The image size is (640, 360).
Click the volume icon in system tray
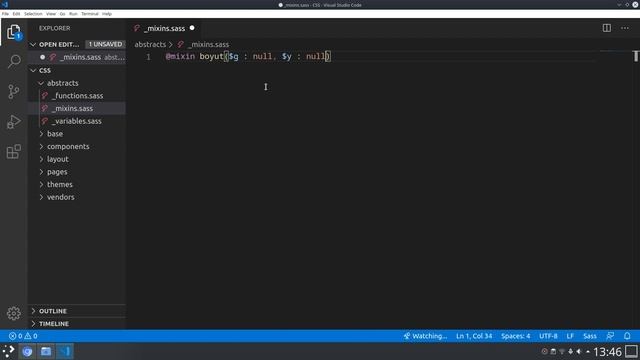pyautogui.click(x=578, y=351)
